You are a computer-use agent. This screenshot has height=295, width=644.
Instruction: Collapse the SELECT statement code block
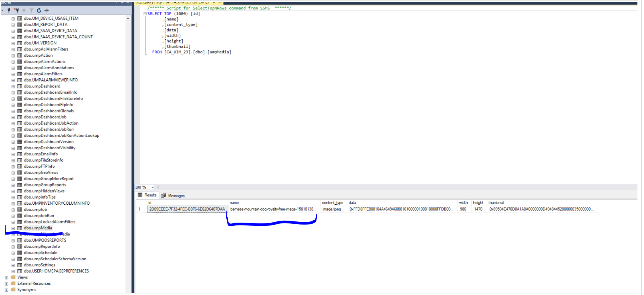(145, 14)
